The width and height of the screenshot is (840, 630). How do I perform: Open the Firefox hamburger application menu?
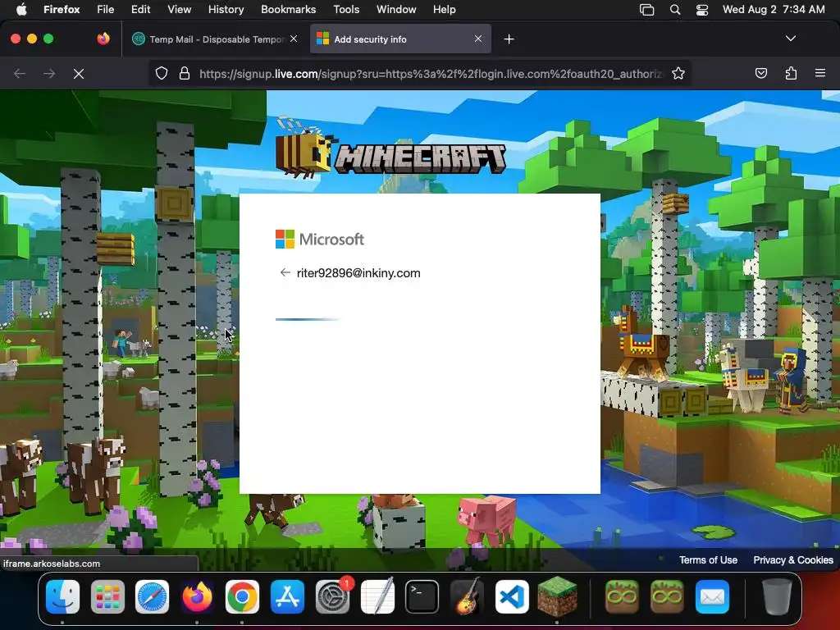click(819, 73)
